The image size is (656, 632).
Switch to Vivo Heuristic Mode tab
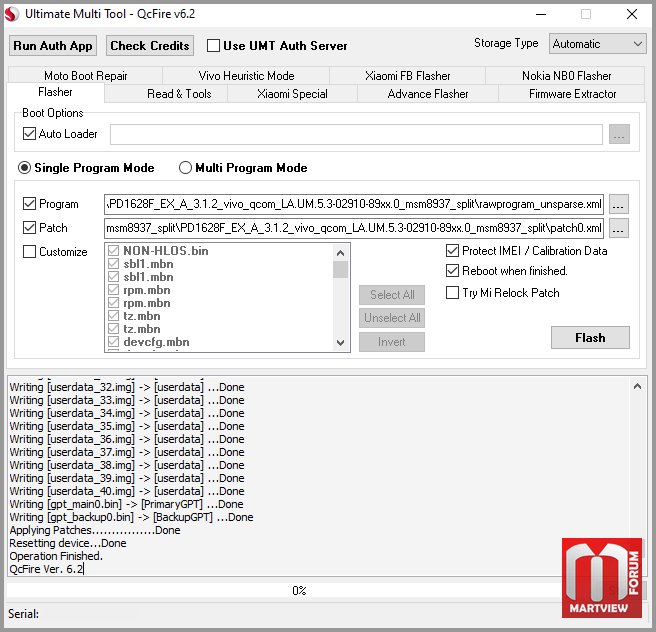(x=246, y=76)
